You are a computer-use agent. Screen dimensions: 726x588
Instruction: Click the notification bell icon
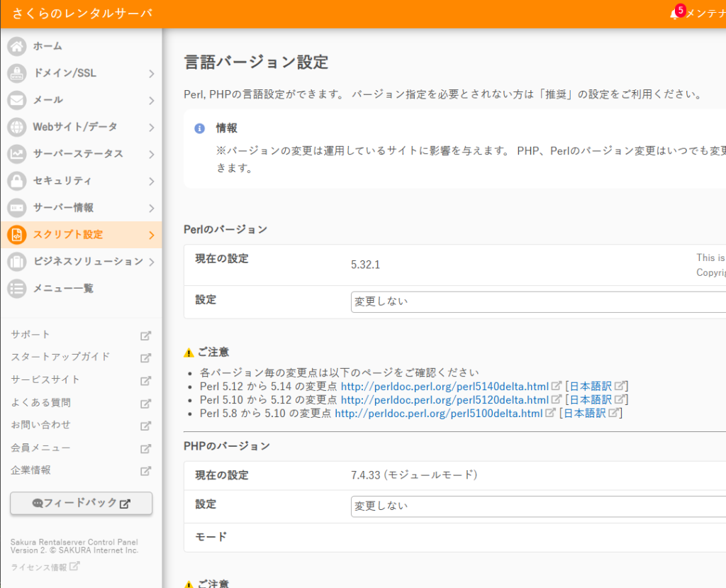pos(674,14)
